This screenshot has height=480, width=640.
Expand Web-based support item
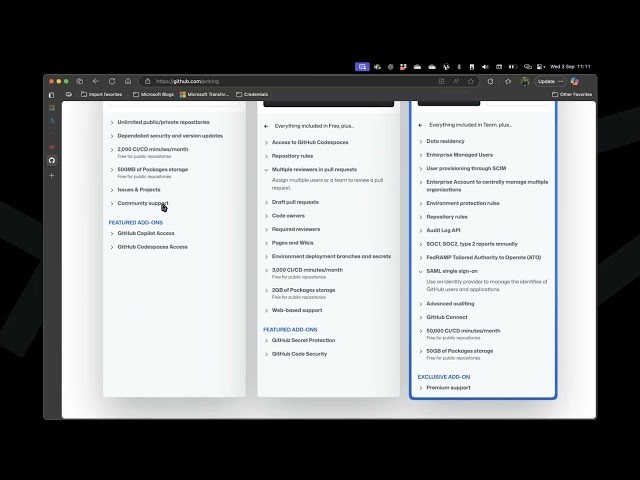(x=293, y=310)
